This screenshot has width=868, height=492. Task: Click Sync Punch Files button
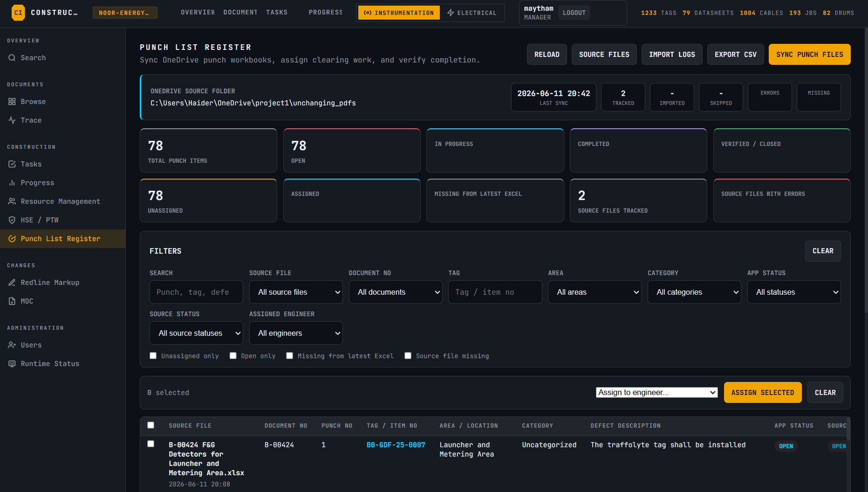pyautogui.click(x=810, y=55)
